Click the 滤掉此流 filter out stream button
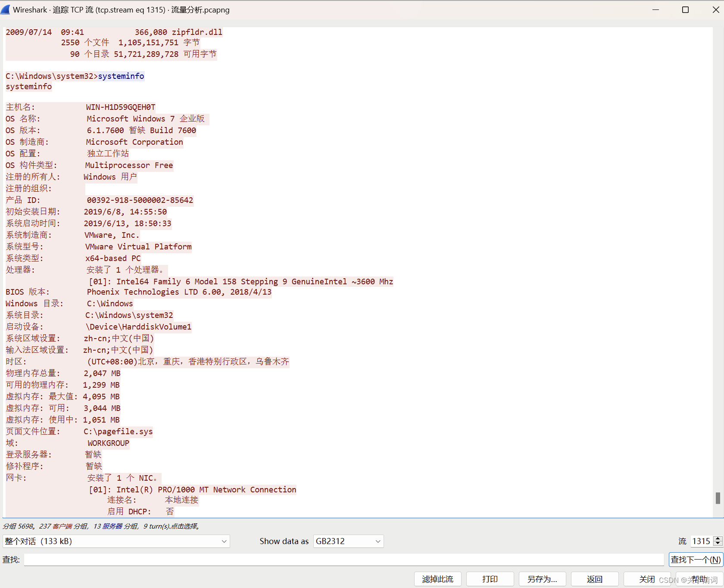This screenshot has width=724, height=588. point(437,579)
